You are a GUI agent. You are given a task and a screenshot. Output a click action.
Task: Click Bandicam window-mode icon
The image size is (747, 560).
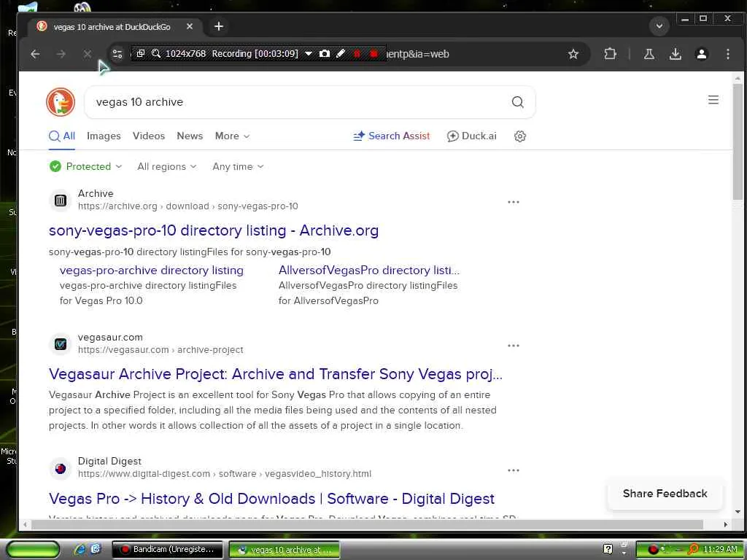[141, 53]
